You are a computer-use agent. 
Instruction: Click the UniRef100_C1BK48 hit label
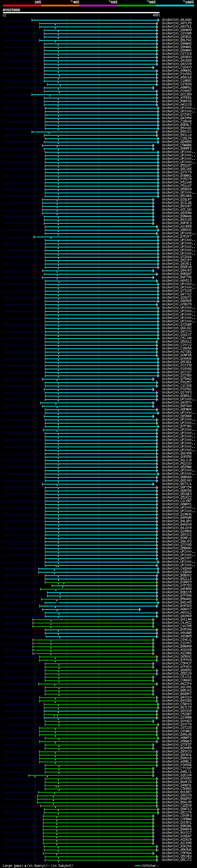pos(177,122)
